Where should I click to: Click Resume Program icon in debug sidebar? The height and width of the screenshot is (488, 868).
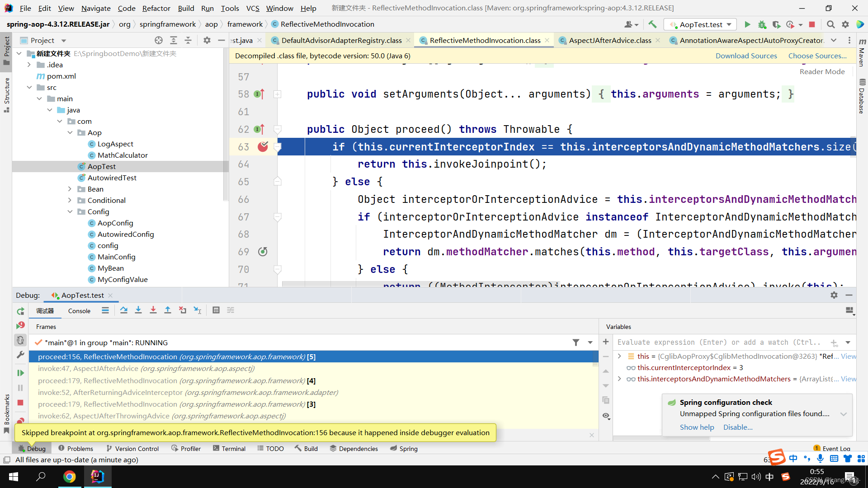(20, 373)
